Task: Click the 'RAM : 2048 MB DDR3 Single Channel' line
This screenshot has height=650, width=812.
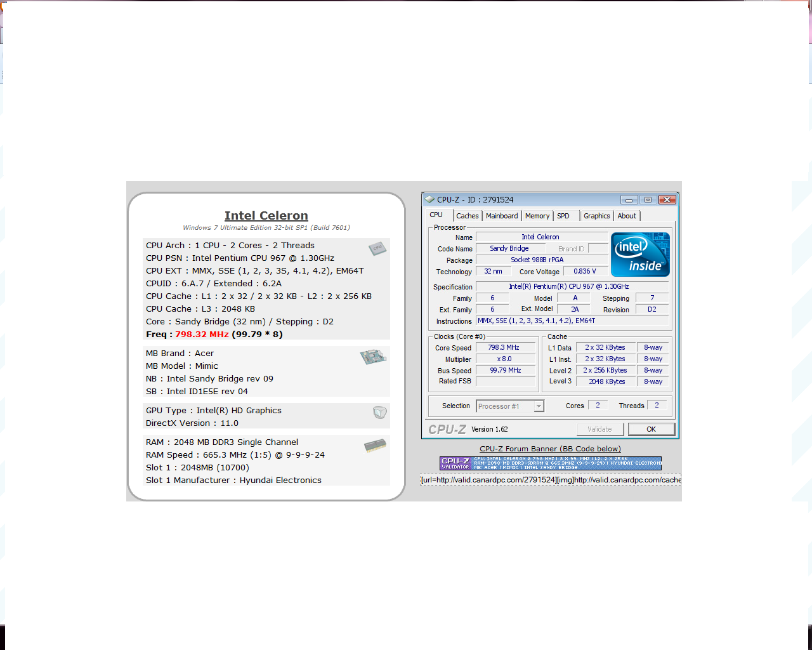Action: coord(222,442)
